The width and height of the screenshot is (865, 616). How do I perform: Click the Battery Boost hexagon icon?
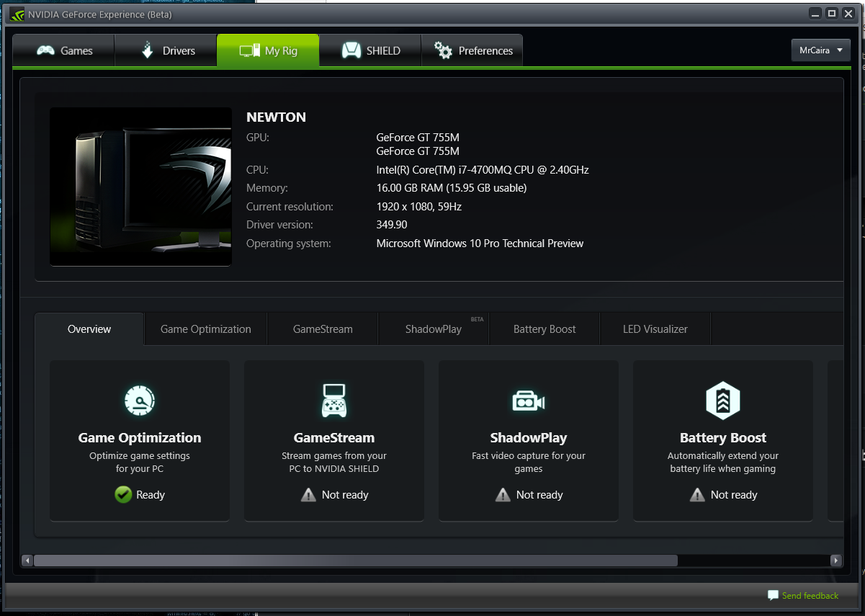coord(723,401)
